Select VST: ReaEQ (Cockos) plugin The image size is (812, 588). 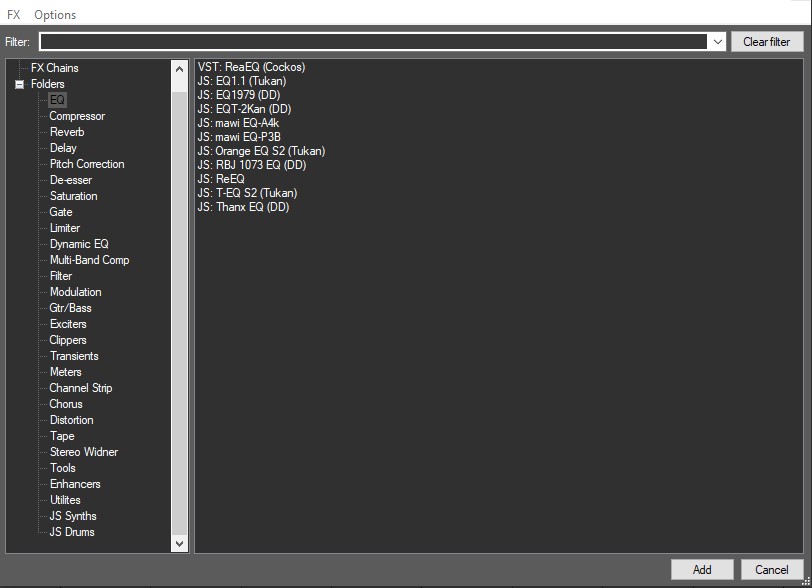(x=251, y=67)
